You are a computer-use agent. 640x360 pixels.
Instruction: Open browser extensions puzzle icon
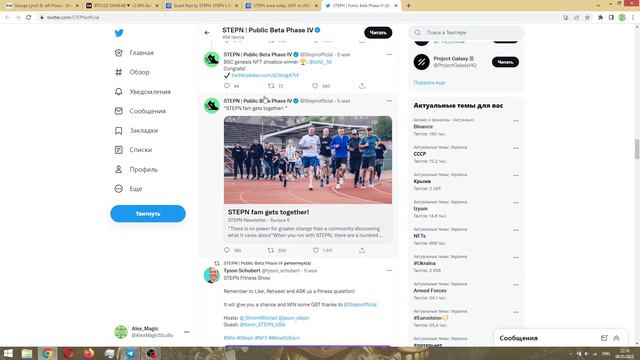(x=600, y=18)
